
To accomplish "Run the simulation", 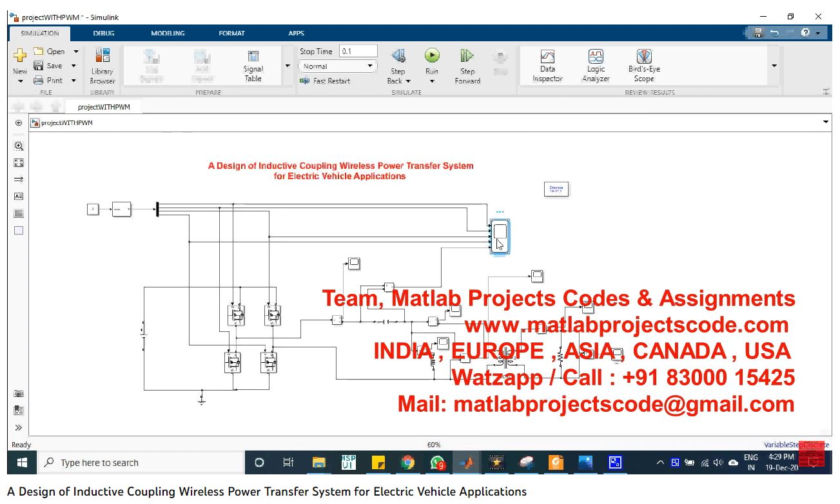I will pos(431,57).
